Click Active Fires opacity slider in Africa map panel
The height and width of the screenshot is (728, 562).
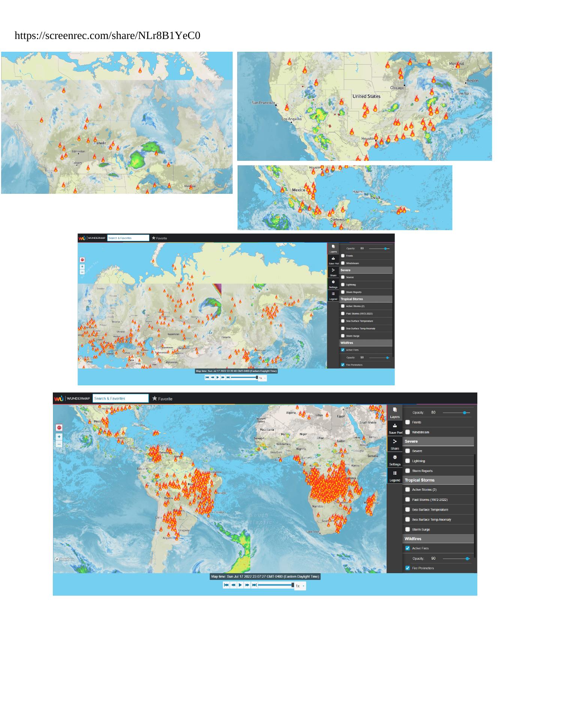pyautogui.click(x=456, y=559)
